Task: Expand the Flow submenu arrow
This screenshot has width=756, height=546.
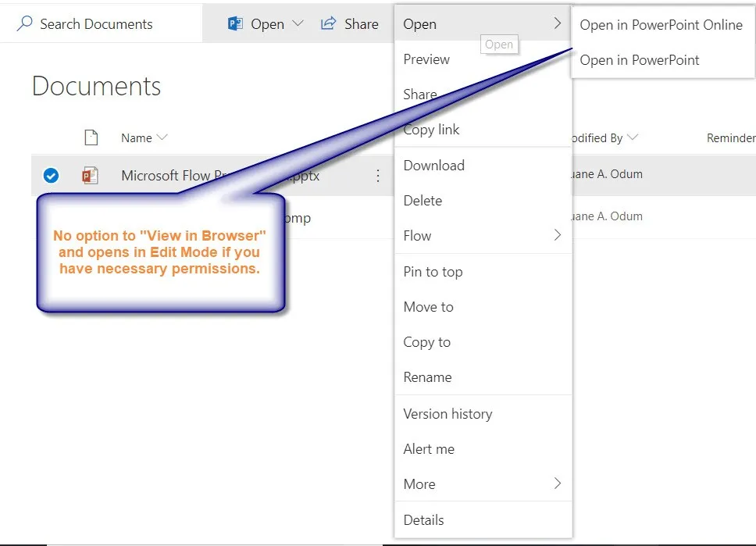Action: tap(559, 236)
